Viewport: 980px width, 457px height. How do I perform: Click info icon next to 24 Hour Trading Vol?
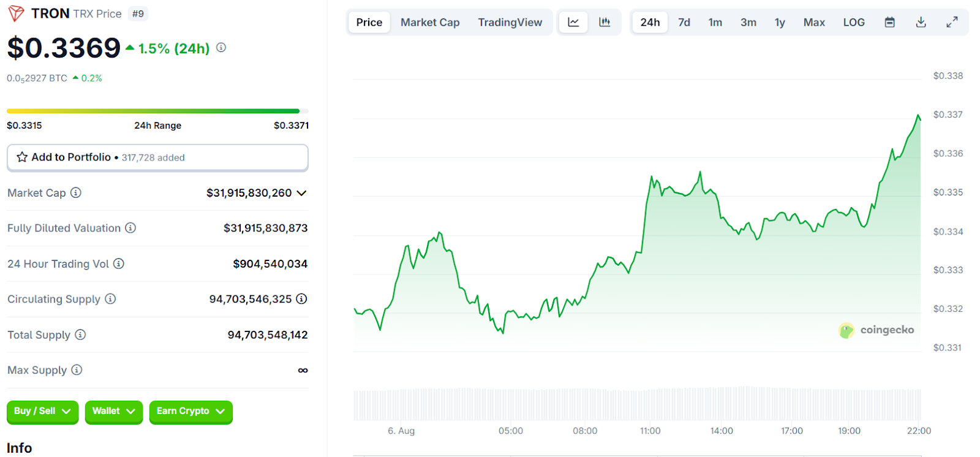pos(119,263)
